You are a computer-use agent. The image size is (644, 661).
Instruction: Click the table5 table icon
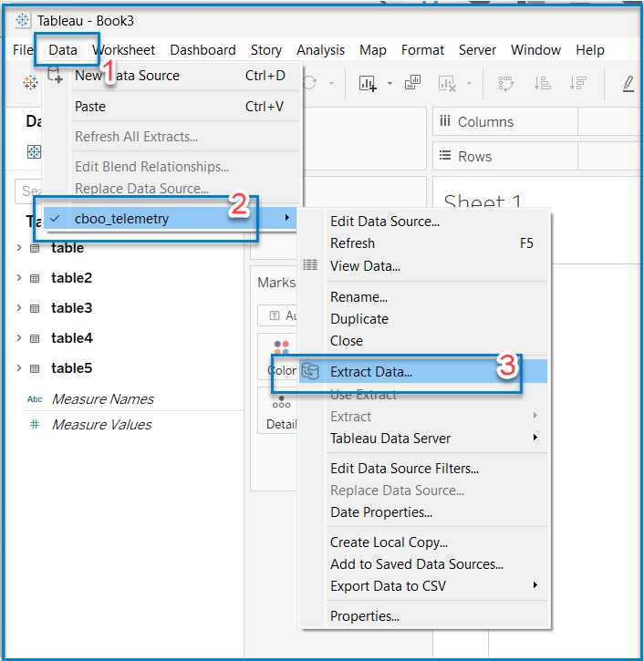pyautogui.click(x=35, y=369)
